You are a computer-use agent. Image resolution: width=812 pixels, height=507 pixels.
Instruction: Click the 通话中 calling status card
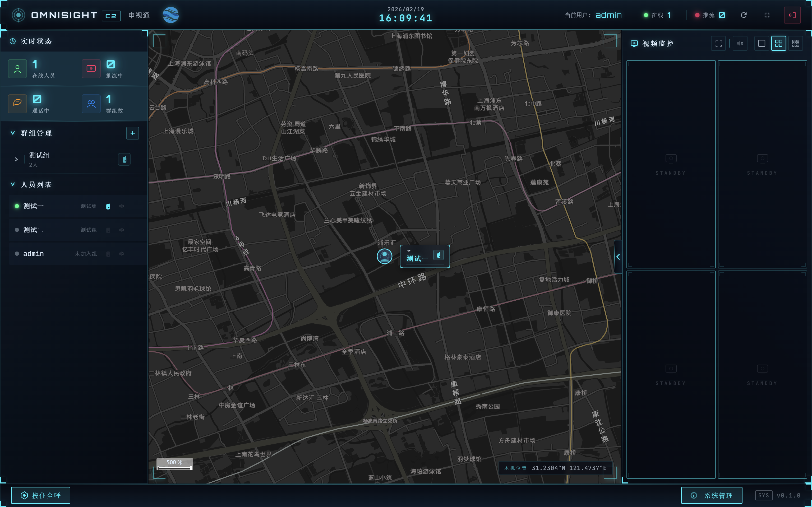(37, 104)
